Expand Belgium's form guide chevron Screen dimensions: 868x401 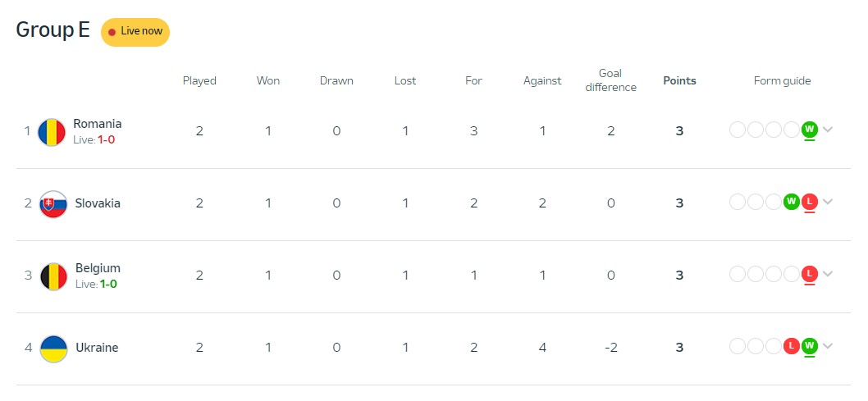(x=828, y=274)
